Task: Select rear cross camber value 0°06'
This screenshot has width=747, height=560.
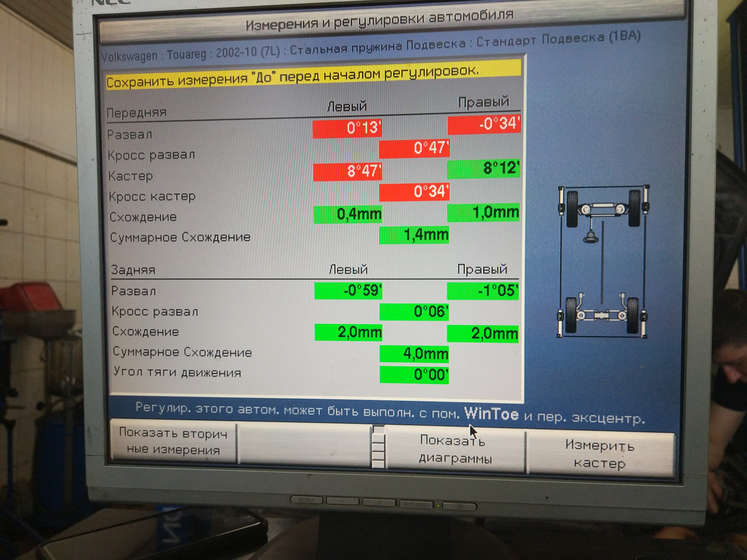Action: pos(414,312)
